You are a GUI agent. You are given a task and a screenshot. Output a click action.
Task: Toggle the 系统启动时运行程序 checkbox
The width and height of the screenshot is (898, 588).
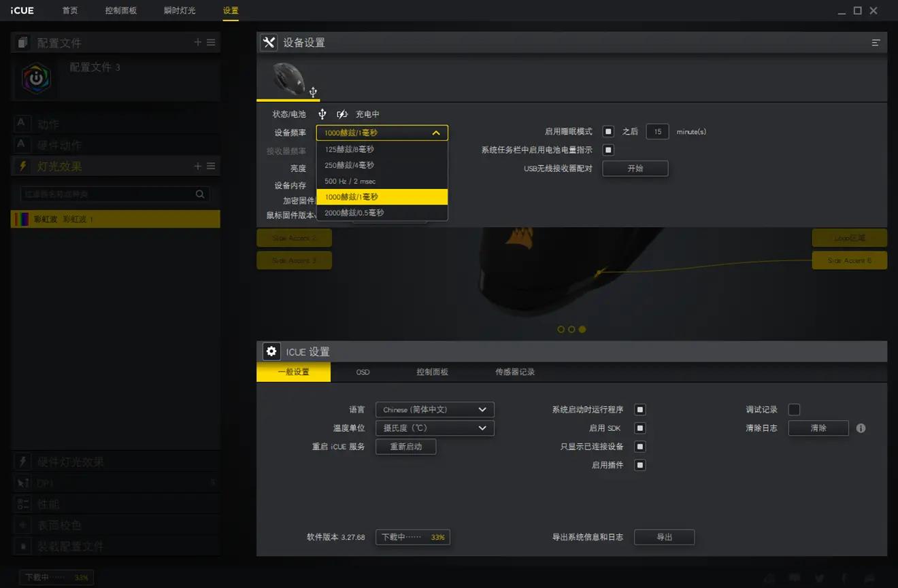[x=639, y=409]
